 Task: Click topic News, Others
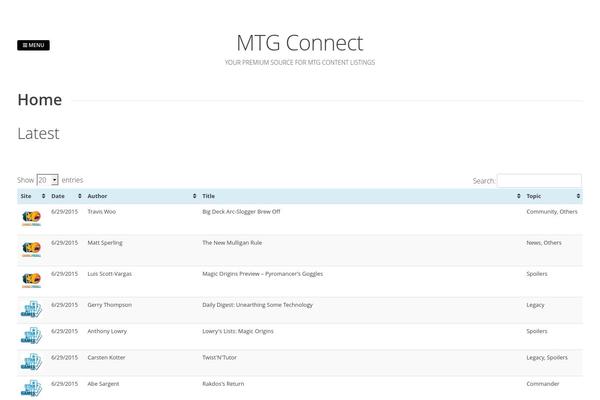(x=544, y=243)
